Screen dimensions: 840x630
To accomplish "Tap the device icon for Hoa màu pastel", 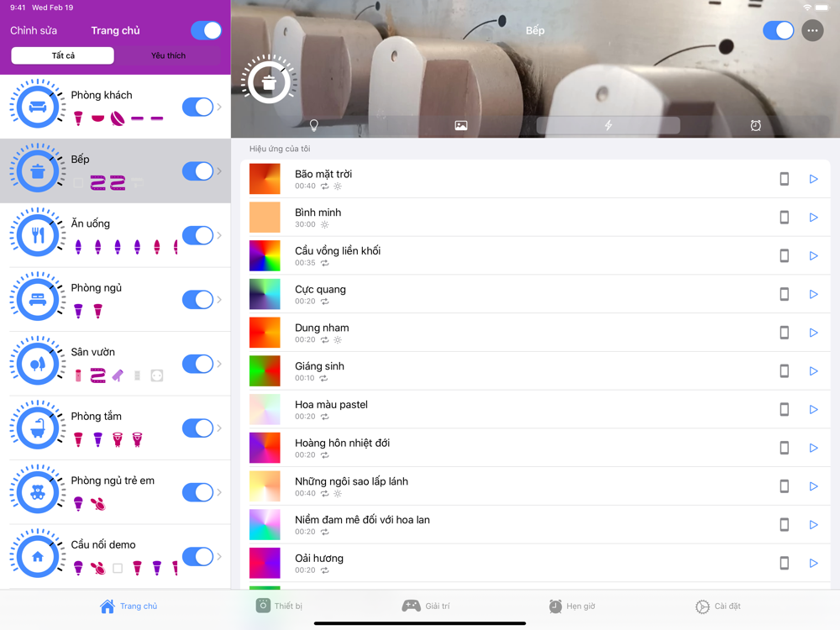I will pyautogui.click(x=785, y=409).
